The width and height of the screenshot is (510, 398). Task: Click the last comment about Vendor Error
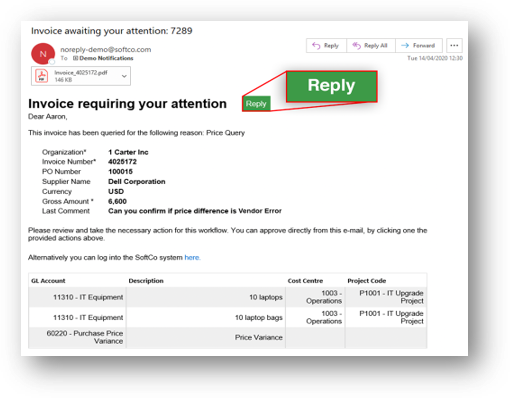[x=195, y=211]
